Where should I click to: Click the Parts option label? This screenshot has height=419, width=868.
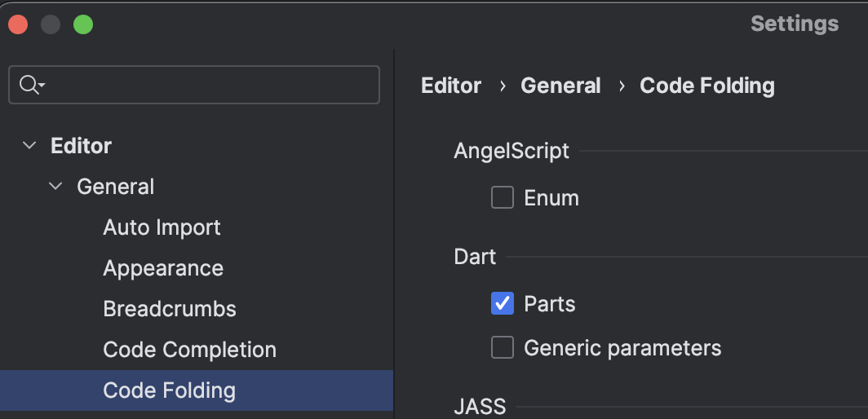tap(550, 304)
